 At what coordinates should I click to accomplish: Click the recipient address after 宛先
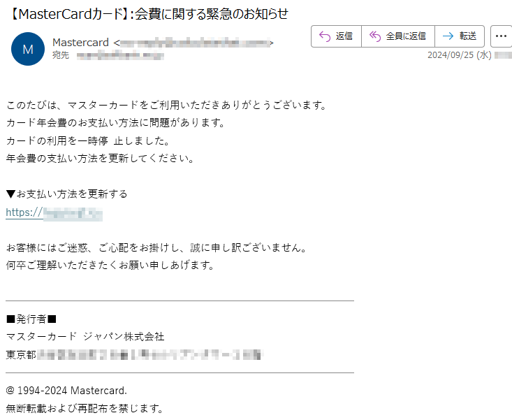coord(120,56)
